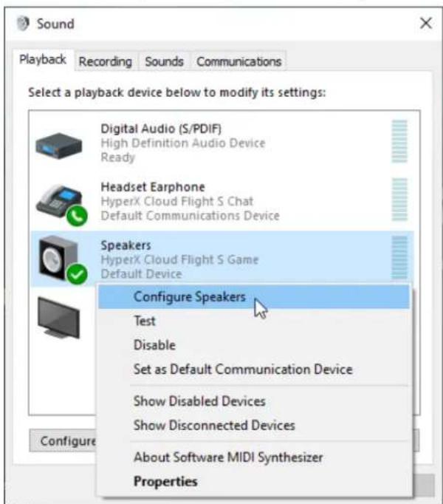443x504 pixels.
Task: Select the Speakers device name
Action: tap(126, 245)
